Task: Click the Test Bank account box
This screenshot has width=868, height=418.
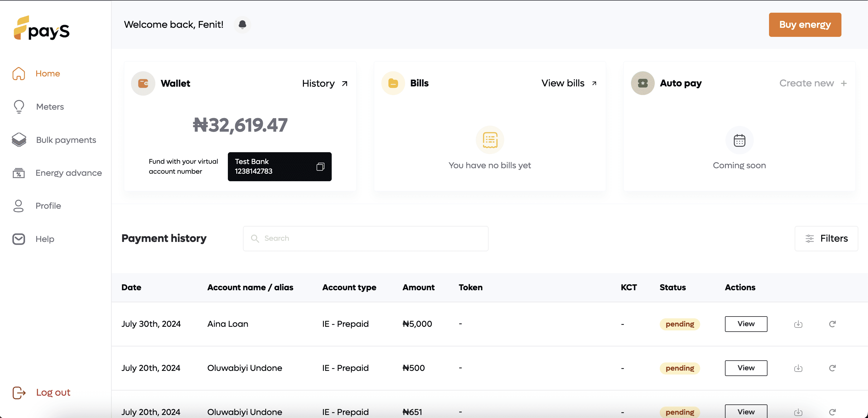Action: coord(279,166)
